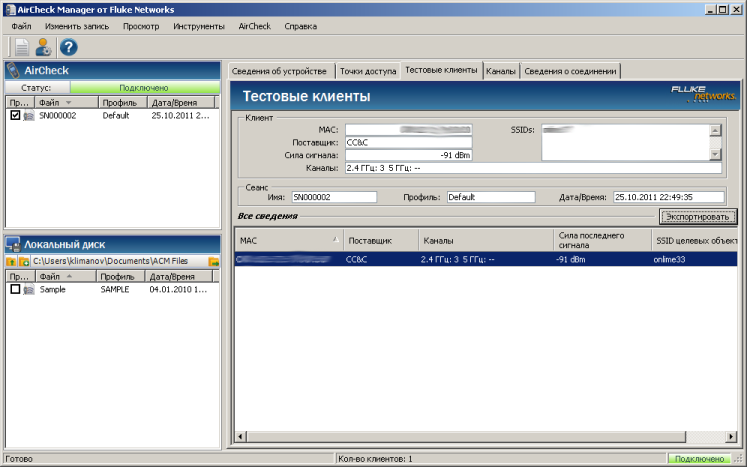Image resolution: width=747 pixels, height=467 pixels.
Task: Open the AirCheck menu
Action: coord(254,26)
